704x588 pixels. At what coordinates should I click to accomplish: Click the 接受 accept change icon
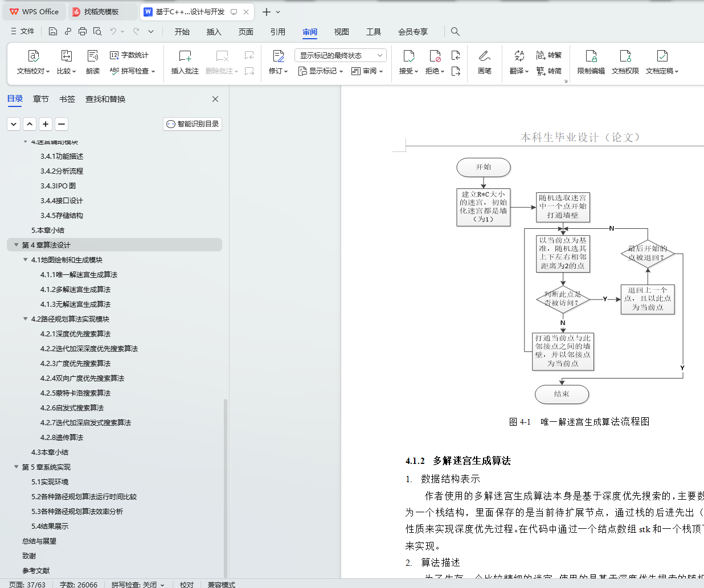click(409, 56)
